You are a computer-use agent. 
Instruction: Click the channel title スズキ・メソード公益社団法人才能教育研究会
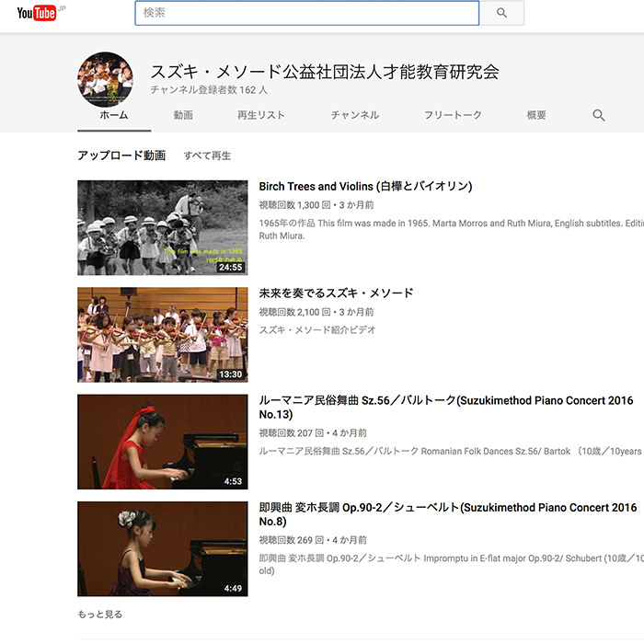[325, 72]
